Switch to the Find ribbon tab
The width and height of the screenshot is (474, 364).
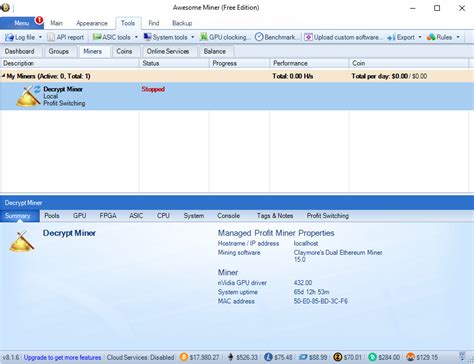point(154,23)
